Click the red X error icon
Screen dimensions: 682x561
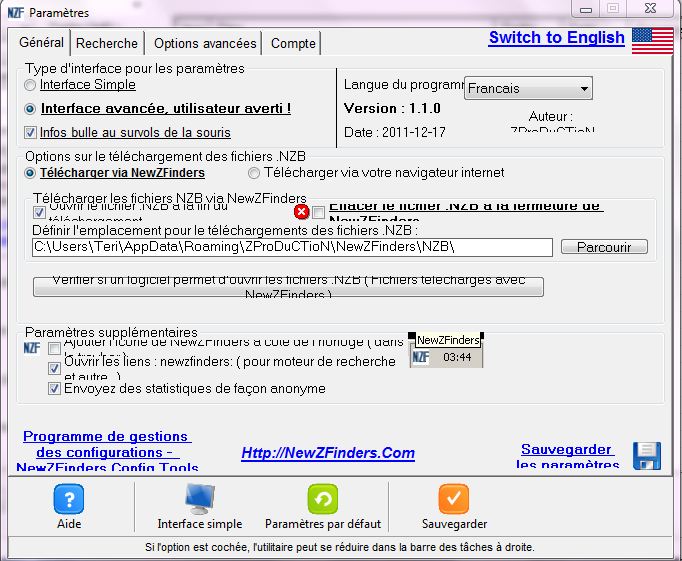click(x=301, y=212)
